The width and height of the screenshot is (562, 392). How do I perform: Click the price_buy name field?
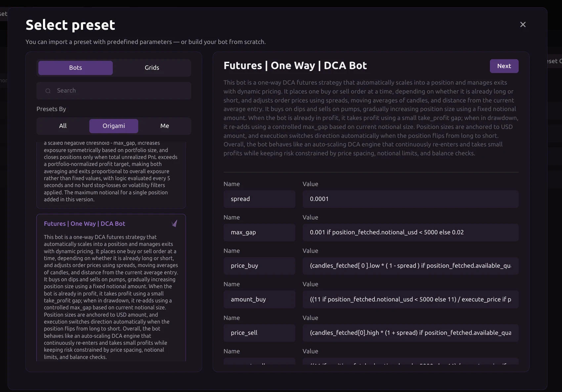259,266
